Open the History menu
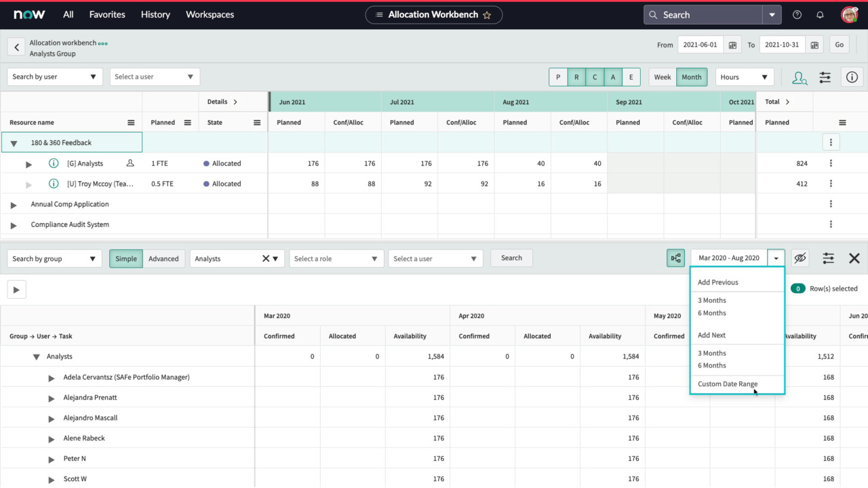 click(x=155, y=14)
